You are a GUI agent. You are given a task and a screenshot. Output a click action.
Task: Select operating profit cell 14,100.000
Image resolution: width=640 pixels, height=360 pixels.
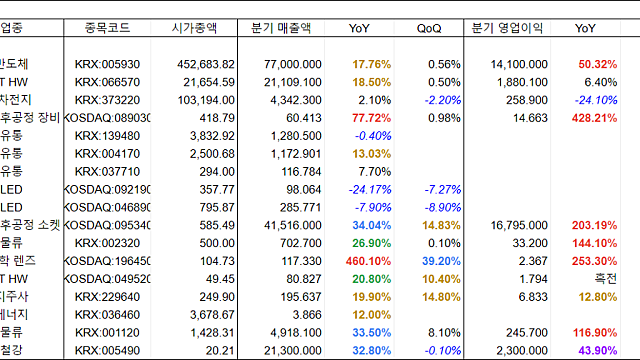point(519,64)
